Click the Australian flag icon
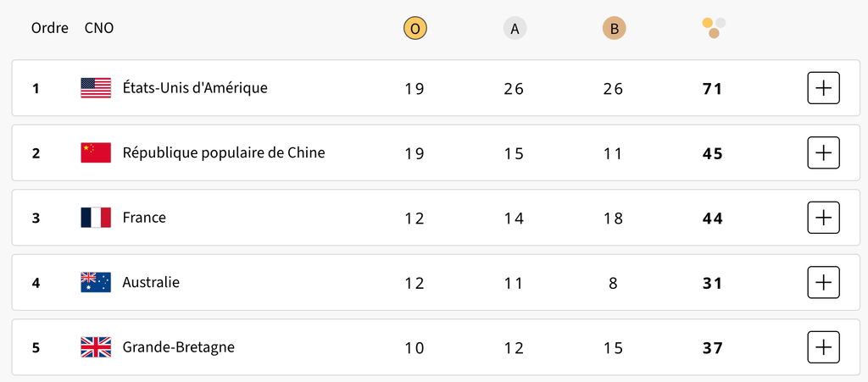 point(96,283)
